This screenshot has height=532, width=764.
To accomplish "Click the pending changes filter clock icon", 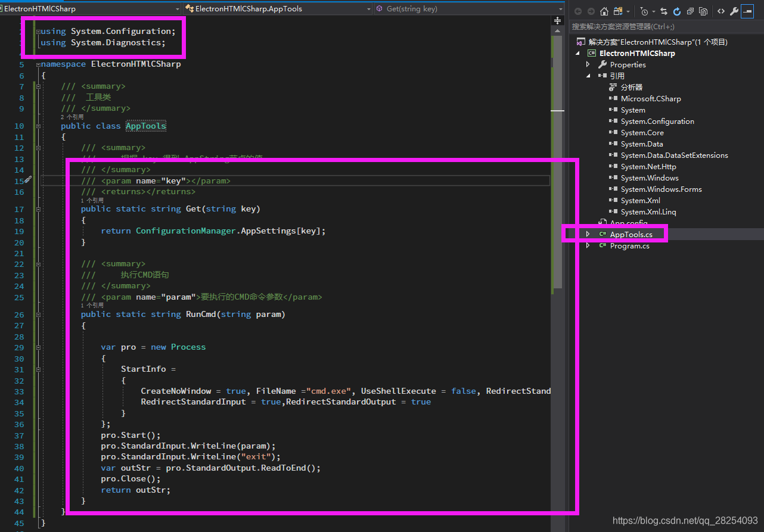I will [644, 11].
